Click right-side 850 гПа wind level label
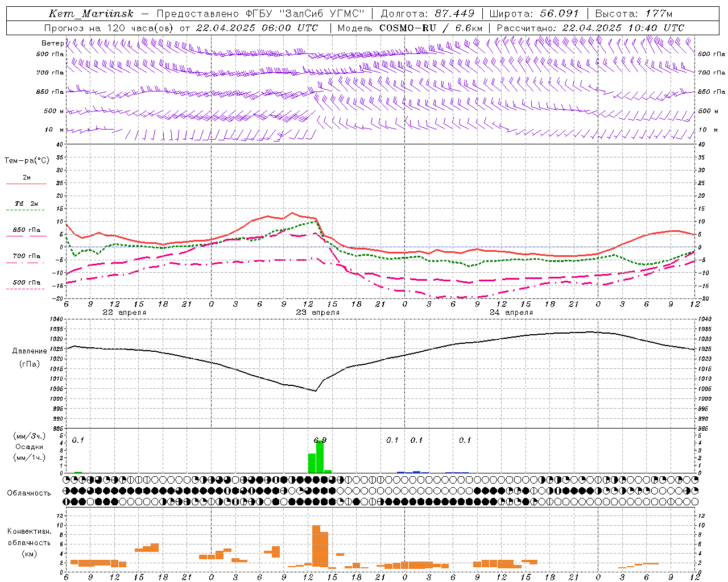728x582 pixels. pyautogui.click(x=712, y=92)
